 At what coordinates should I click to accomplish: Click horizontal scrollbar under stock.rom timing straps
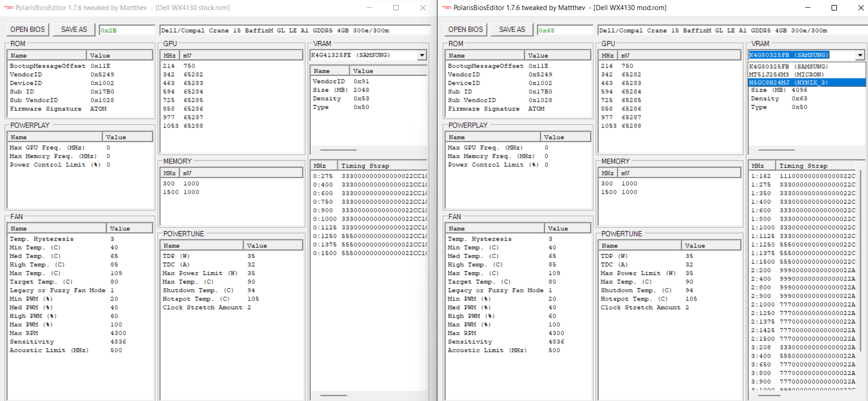point(334,396)
